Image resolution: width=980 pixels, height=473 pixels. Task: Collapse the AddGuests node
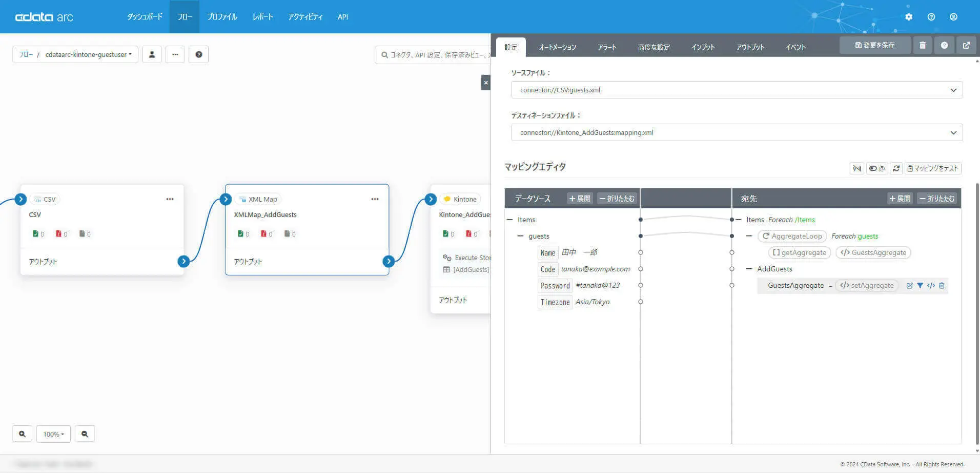click(749, 269)
